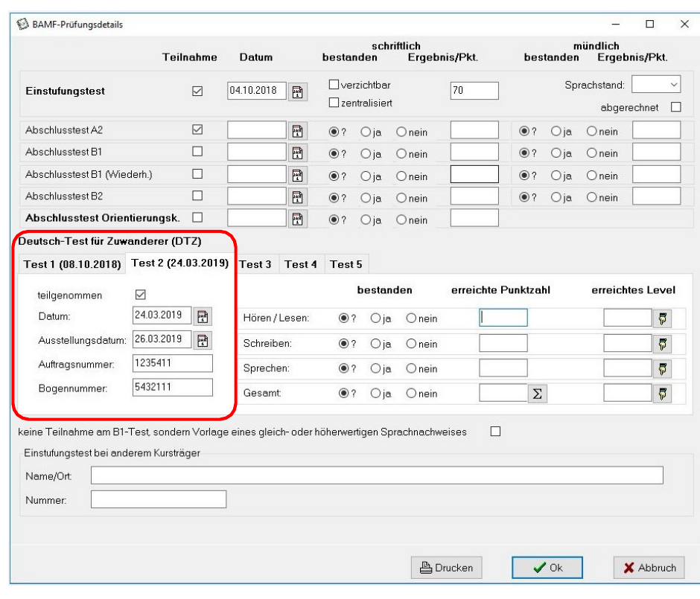Confirm with the Ok button
Image resolution: width=700 pixels, height=599 pixels.
tap(547, 568)
